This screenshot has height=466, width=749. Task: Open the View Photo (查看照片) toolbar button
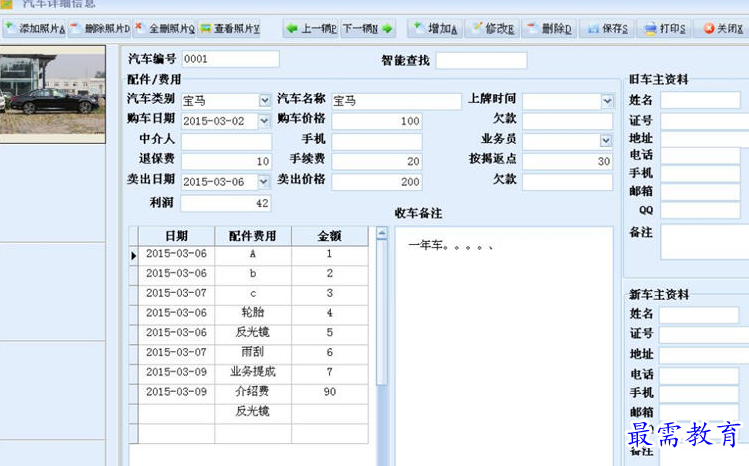click(x=229, y=29)
